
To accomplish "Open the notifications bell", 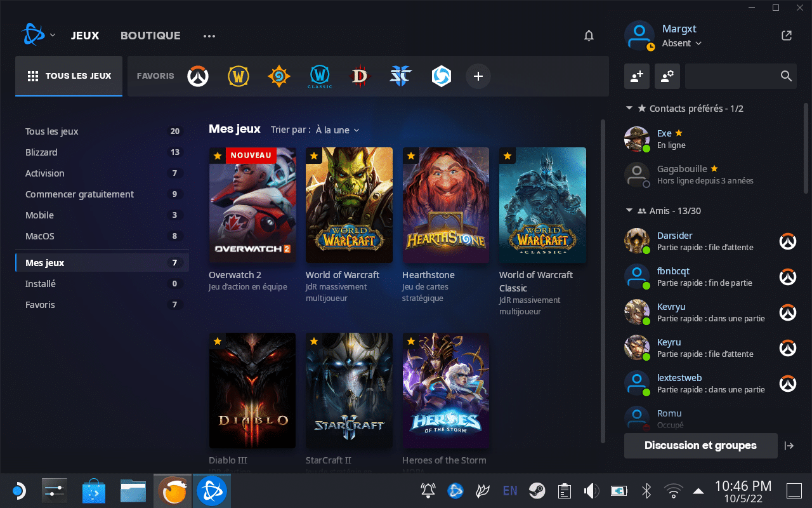I will point(589,36).
